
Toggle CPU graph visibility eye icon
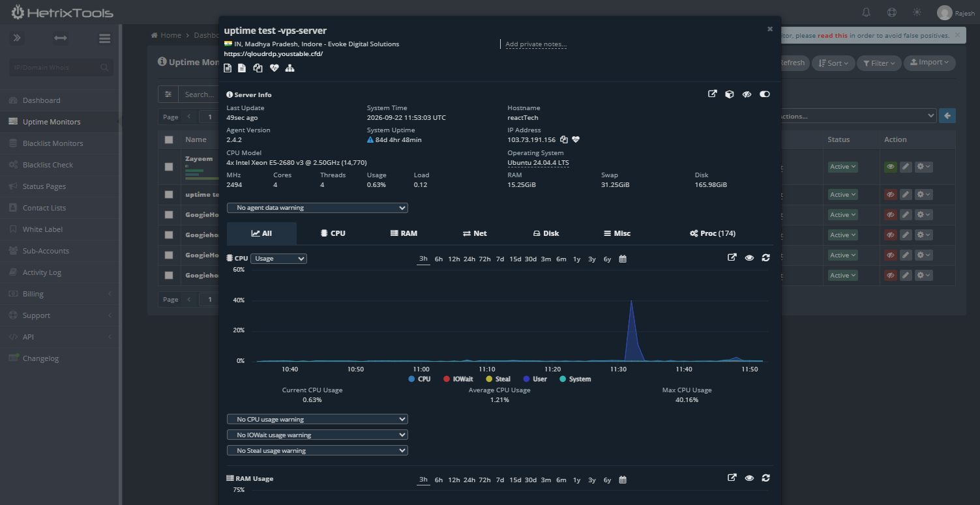click(x=749, y=257)
